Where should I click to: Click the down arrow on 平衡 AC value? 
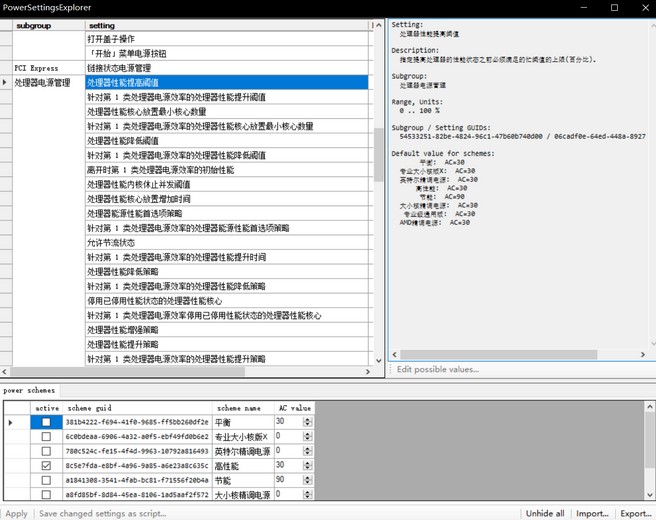click(307, 425)
